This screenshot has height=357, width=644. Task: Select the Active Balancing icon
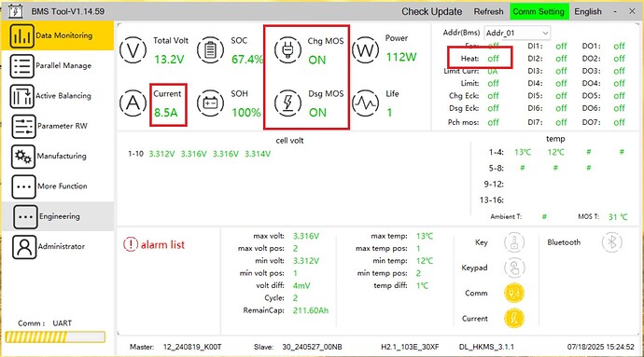pos(21,96)
